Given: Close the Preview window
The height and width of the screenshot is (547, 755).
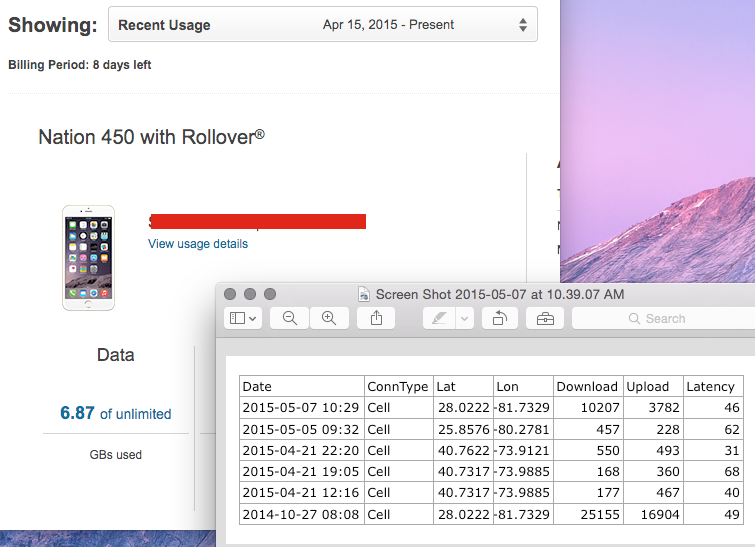Looking at the screenshot, I should click(230, 294).
